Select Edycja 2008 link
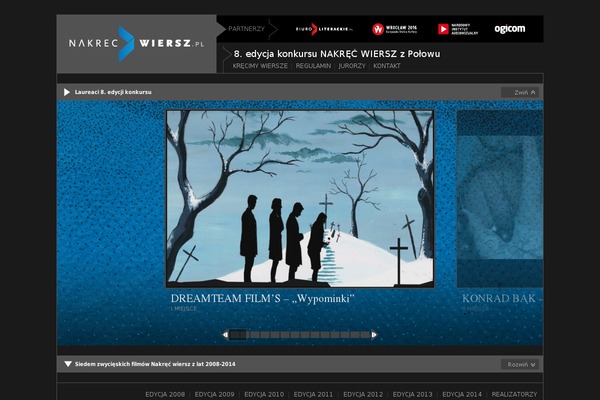The width and height of the screenshot is (600, 400). 165,394
